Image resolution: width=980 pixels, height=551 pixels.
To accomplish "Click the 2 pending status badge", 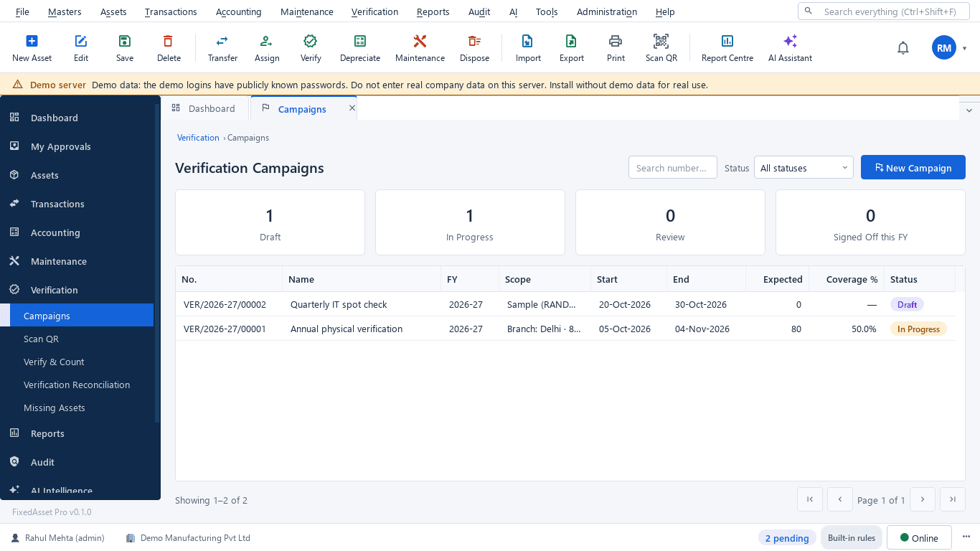I will (x=787, y=538).
